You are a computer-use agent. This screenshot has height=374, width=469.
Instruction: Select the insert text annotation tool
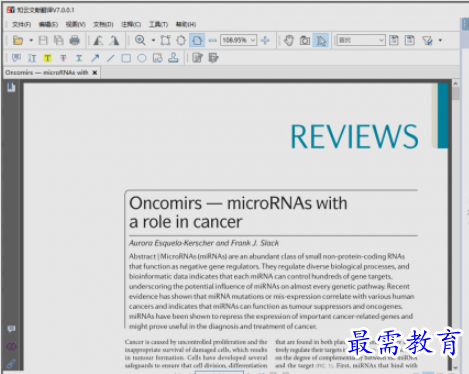click(x=32, y=58)
